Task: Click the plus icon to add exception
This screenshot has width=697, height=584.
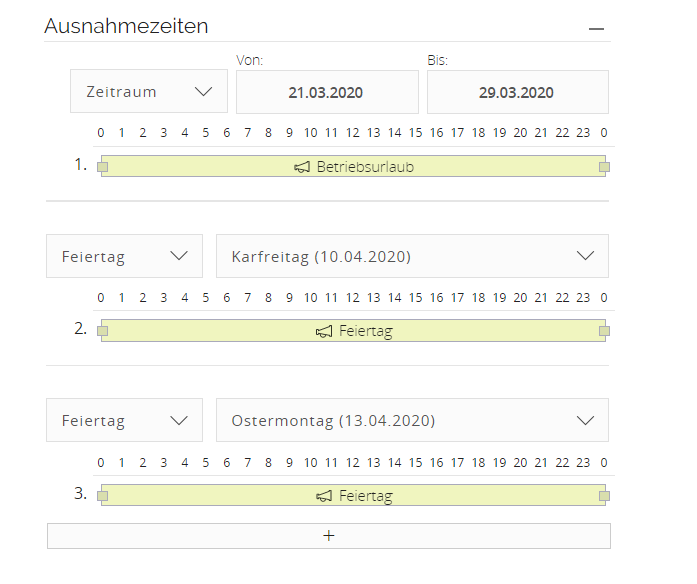Action: coord(329,536)
